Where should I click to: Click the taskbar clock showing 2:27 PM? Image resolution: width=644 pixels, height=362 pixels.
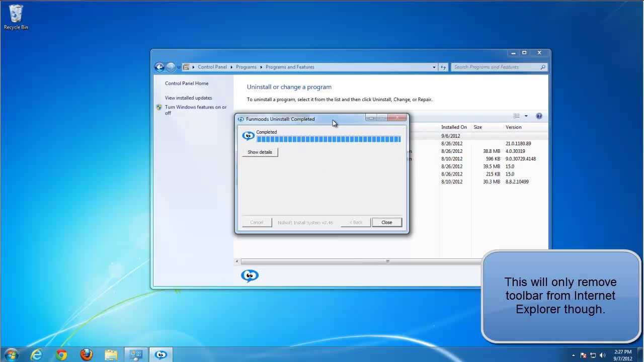623,355
